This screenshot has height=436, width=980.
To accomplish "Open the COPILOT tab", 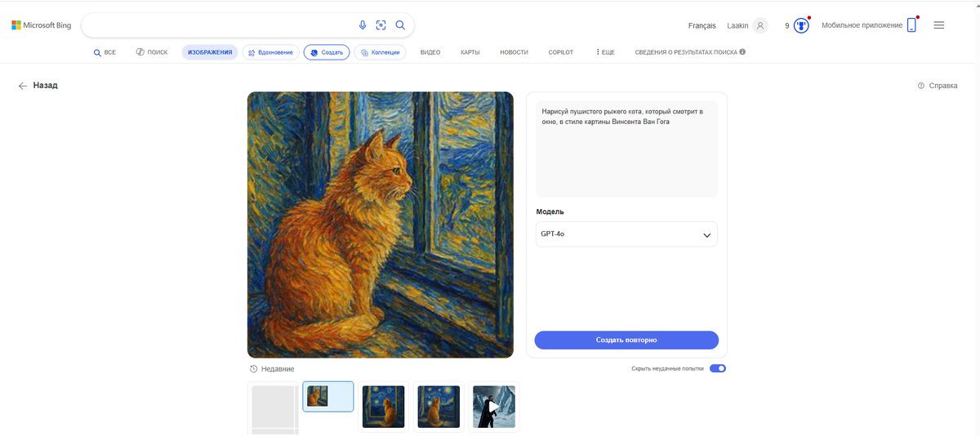I will [x=561, y=52].
